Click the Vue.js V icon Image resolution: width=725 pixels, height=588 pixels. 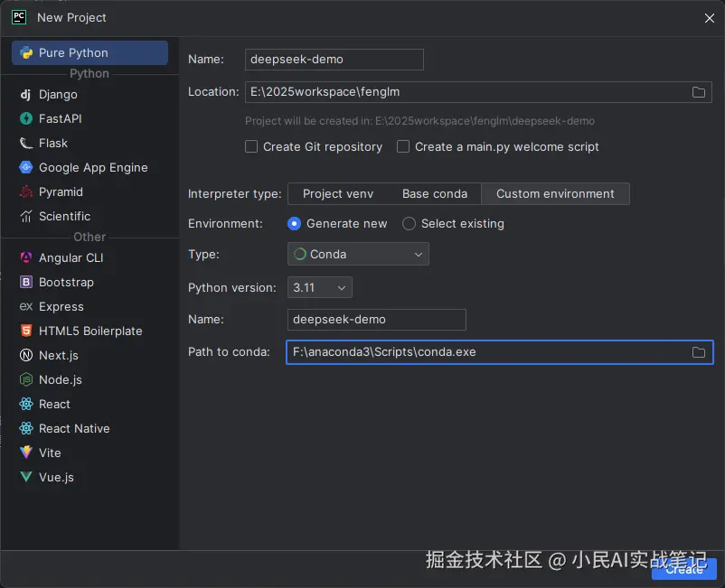[x=26, y=477]
